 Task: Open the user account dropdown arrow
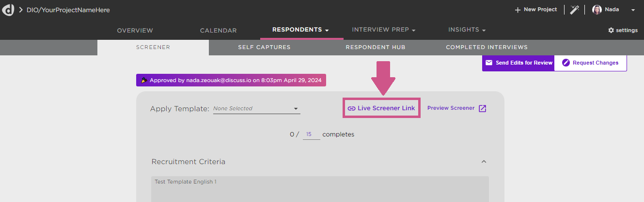pos(633,10)
